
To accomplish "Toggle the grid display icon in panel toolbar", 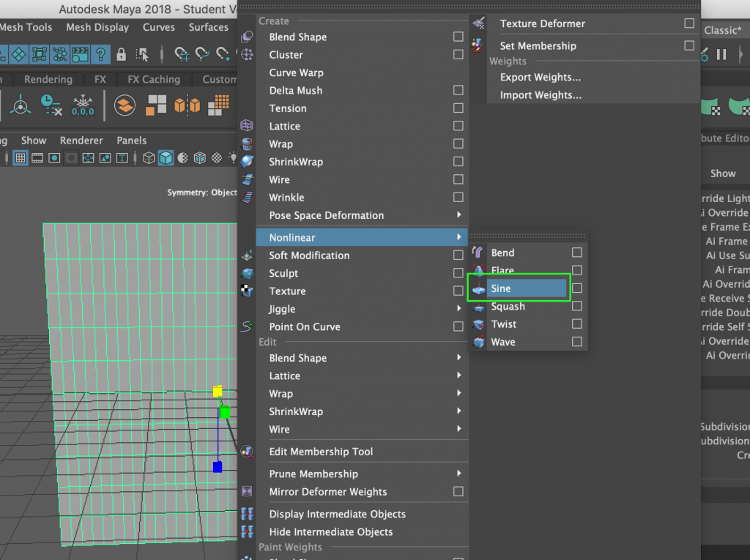I will (x=21, y=157).
